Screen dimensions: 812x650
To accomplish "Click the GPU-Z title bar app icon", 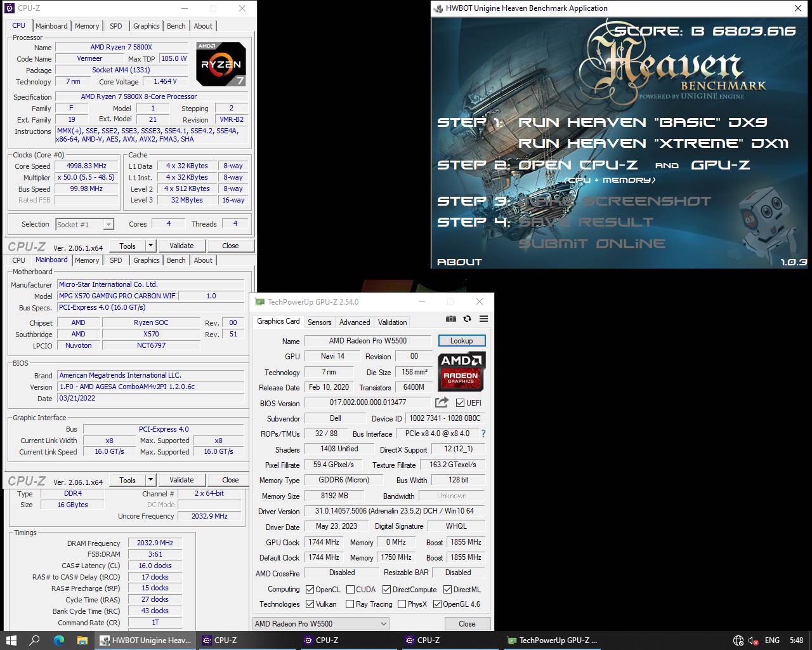I will [x=259, y=302].
